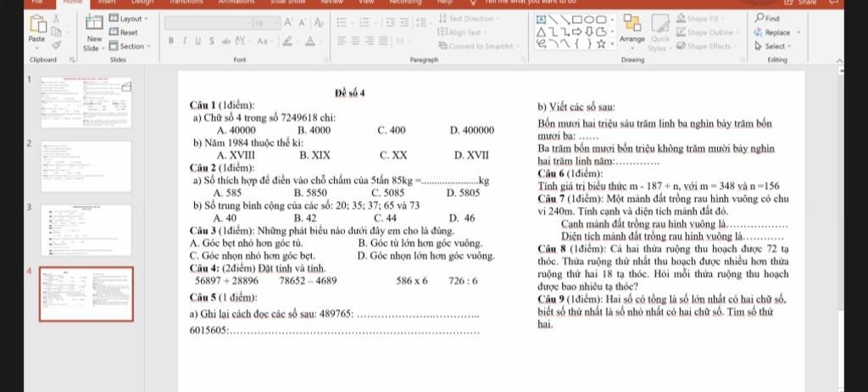Toggle Italic formatting
868x392 pixels.
(185, 41)
